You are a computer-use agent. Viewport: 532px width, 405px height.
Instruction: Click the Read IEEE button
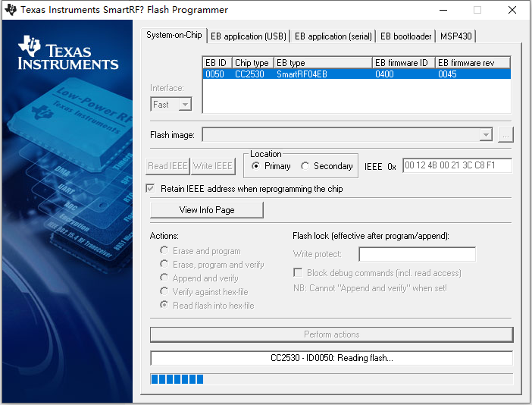click(167, 166)
